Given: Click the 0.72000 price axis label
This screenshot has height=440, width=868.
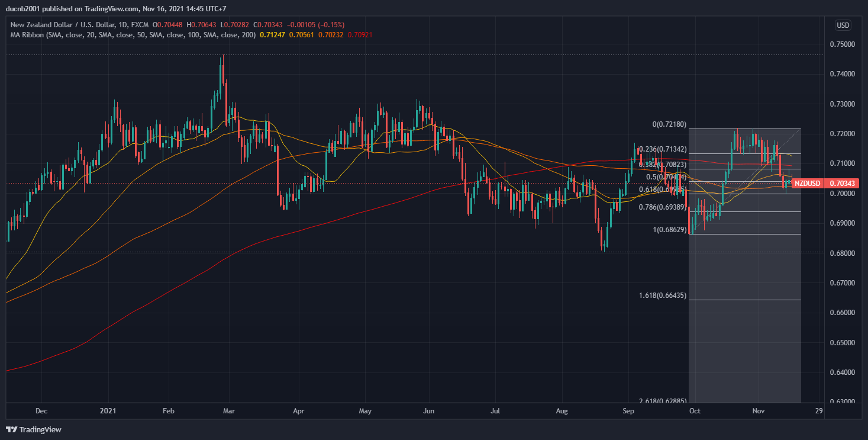Looking at the screenshot, I should pyautogui.click(x=842, y=134).
